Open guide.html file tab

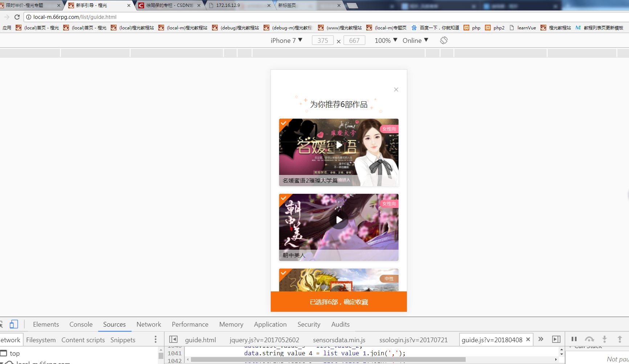point(200,340)
